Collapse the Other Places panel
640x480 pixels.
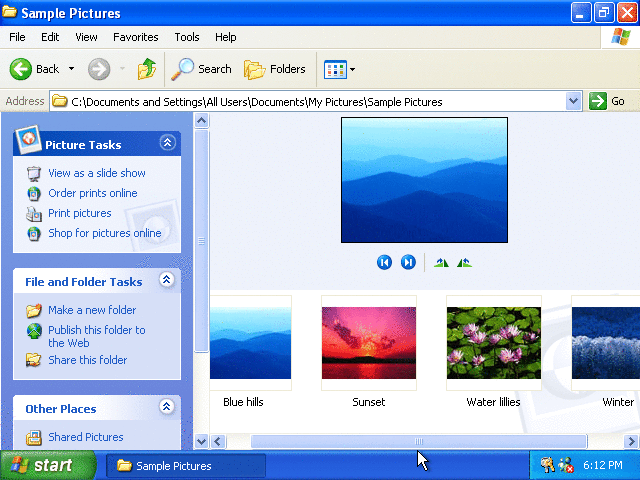pos(167,407)
